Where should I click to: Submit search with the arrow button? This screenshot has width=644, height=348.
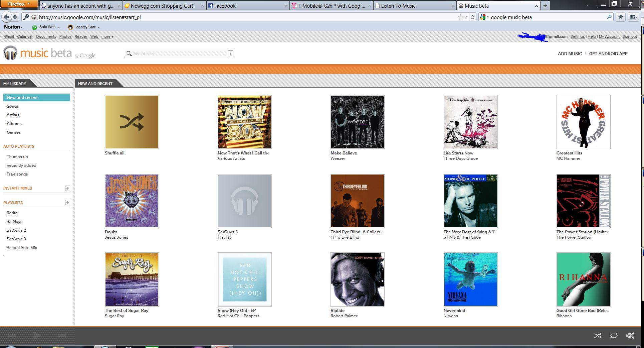[x=230, y=54]
